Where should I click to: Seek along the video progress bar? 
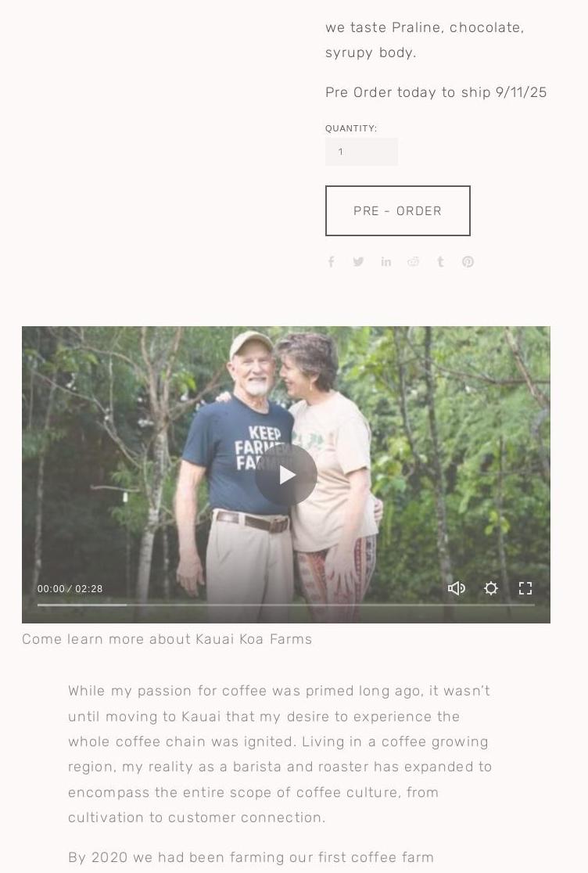286,605
